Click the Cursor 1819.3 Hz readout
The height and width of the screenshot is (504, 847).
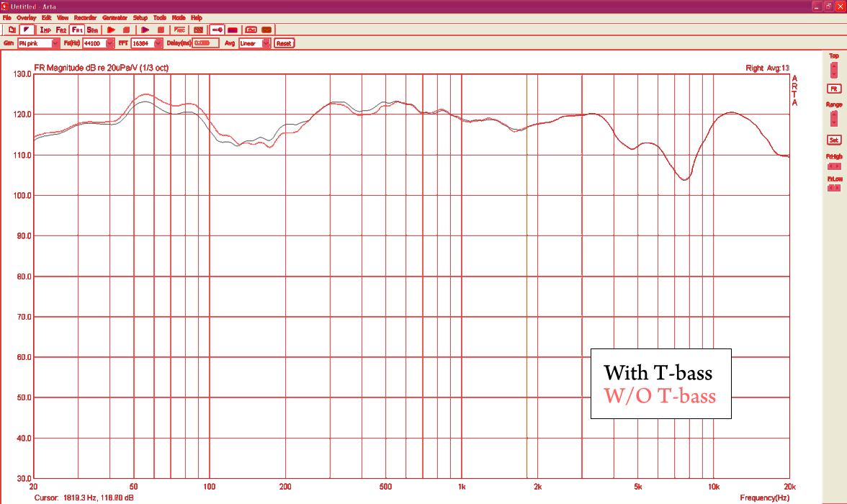coord(84,498)
